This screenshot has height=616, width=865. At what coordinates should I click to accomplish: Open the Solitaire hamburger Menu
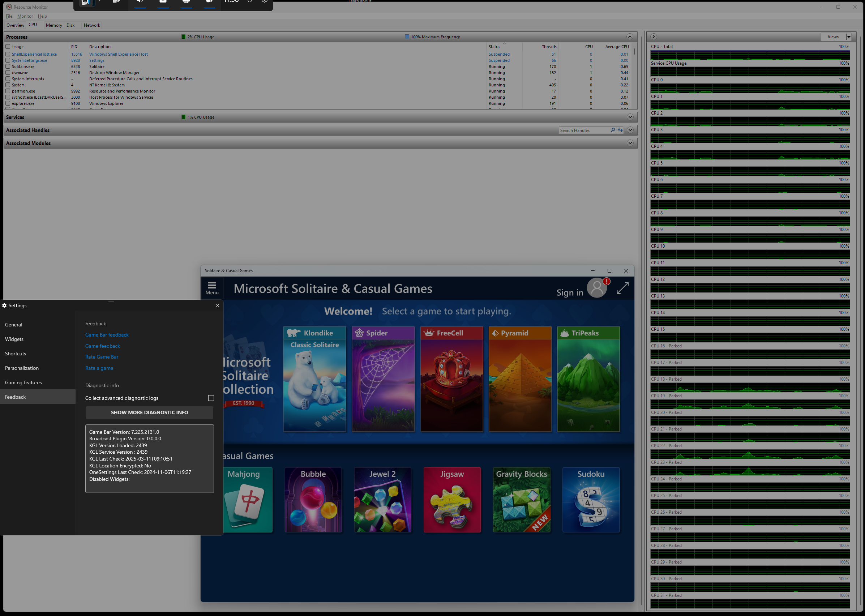(x=212, y=288)
